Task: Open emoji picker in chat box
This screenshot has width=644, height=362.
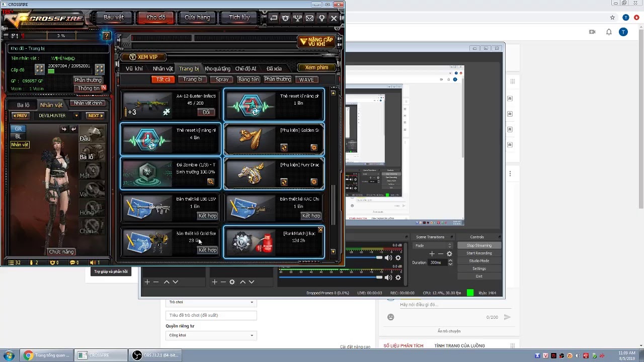Action: tap(390, 317)
